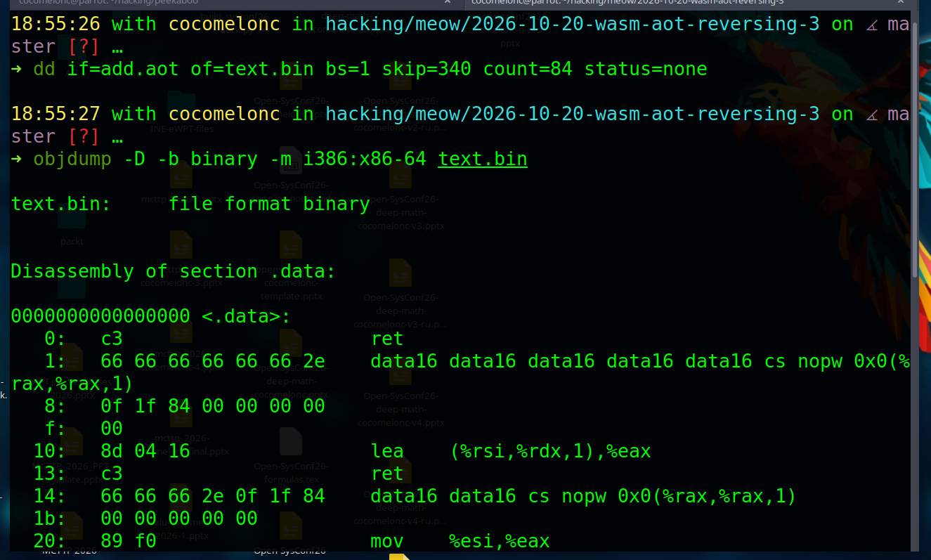
Task: Click the '(%rsi,%rdx,1),%eax' operands
Action: tap(550, 451)
